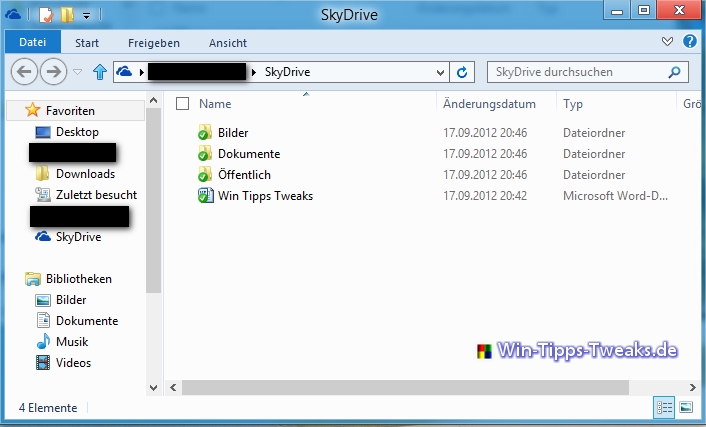Screen dimensions: 706x427
Task: Click the date 17.09.2012 20:42
Action: point(485,196)
